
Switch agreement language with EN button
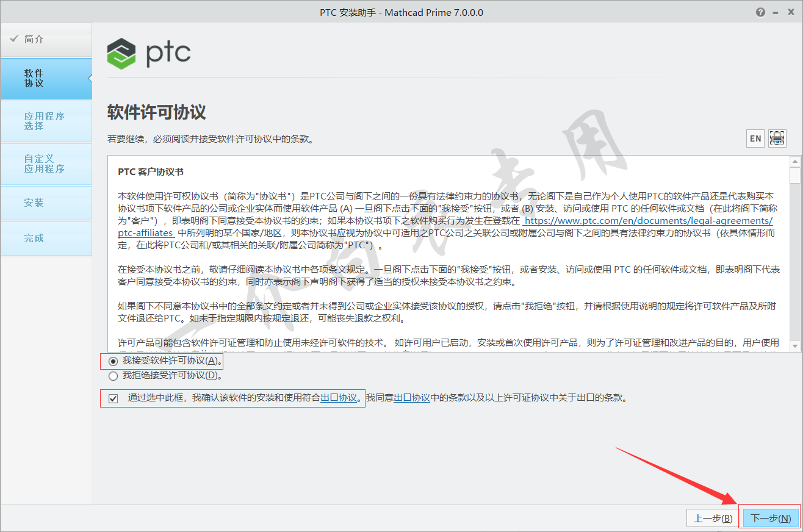[x=755, y=138]
